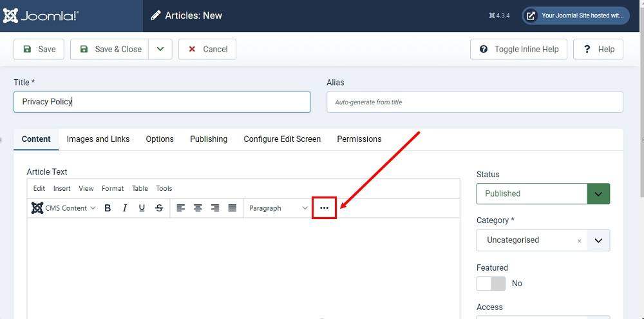Open the Help button
The width and height of the screenshot is (644, 319).
(598, 49)
